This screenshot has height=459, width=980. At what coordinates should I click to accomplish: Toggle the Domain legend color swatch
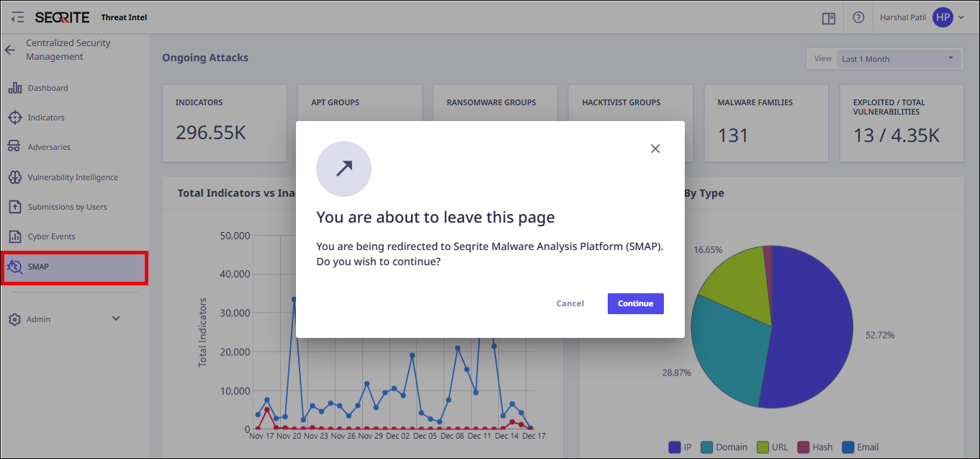(707, 447)
